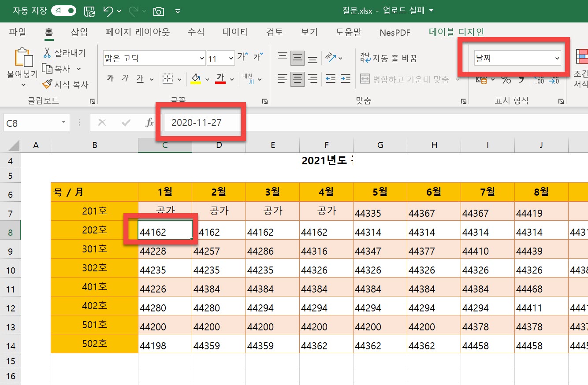Click the align right icon
This screenshot has width=588, height=385.
pyautogui.click(x=313, y=79)
